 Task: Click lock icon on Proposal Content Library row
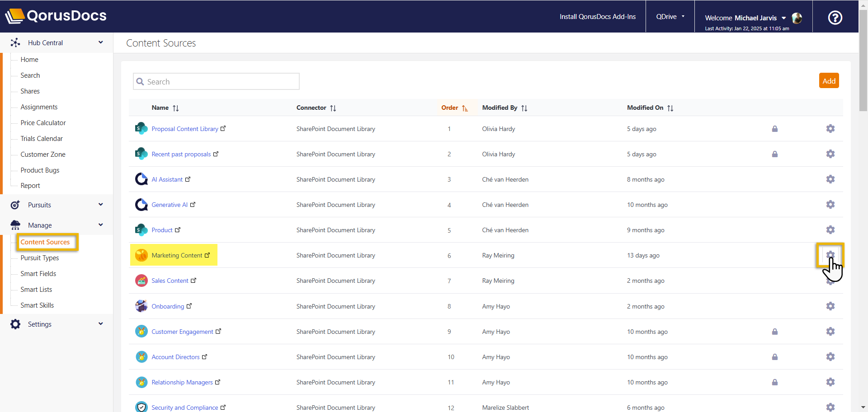tap(774, 129)
